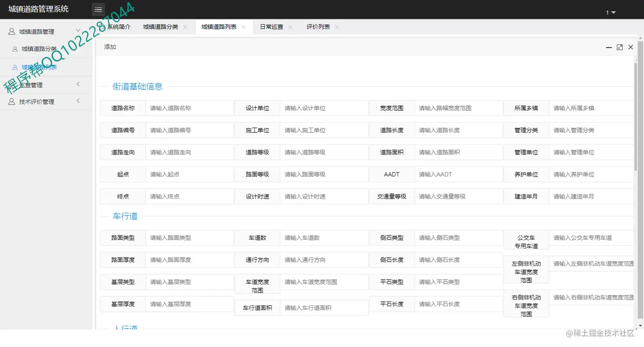Click the 道路长度 input field

(459, 130)
